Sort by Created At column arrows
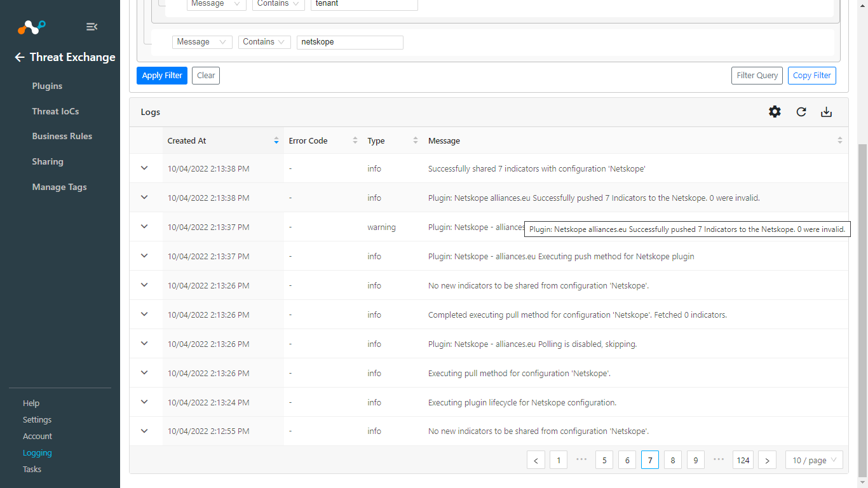This screenshot has height=488, width=868. 276,140
